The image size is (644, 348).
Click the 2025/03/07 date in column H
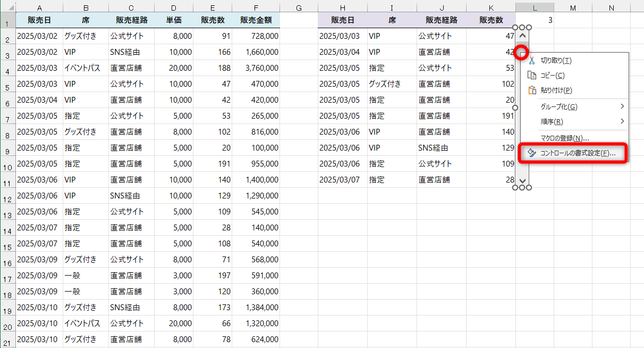[342, 180]
